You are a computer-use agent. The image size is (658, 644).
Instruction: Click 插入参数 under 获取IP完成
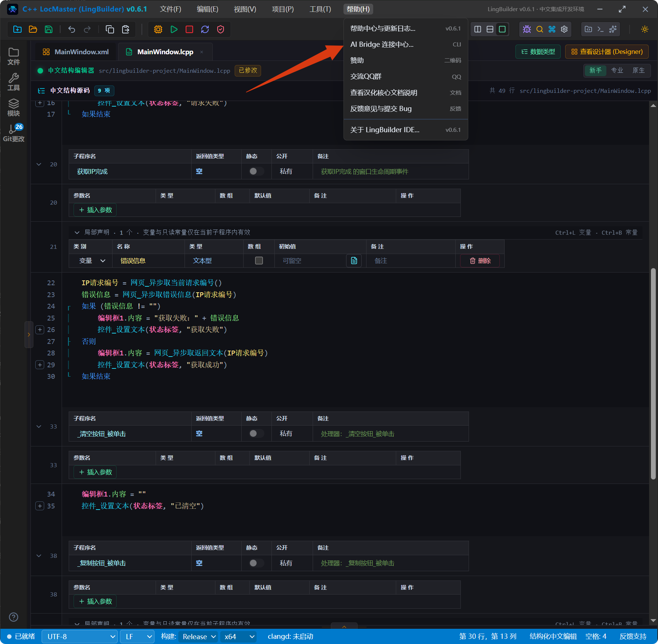[x=95, y=210]
